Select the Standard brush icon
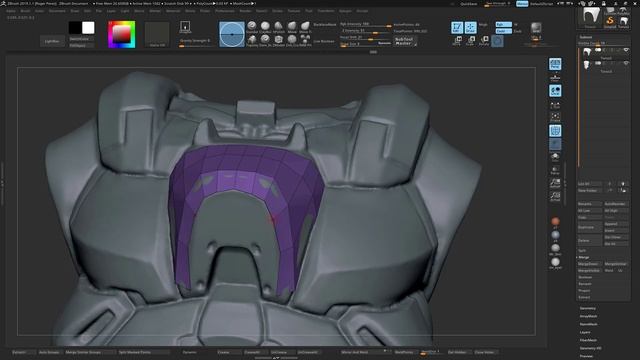The height and width of the screenshot is (360, 640). point(252,27)
